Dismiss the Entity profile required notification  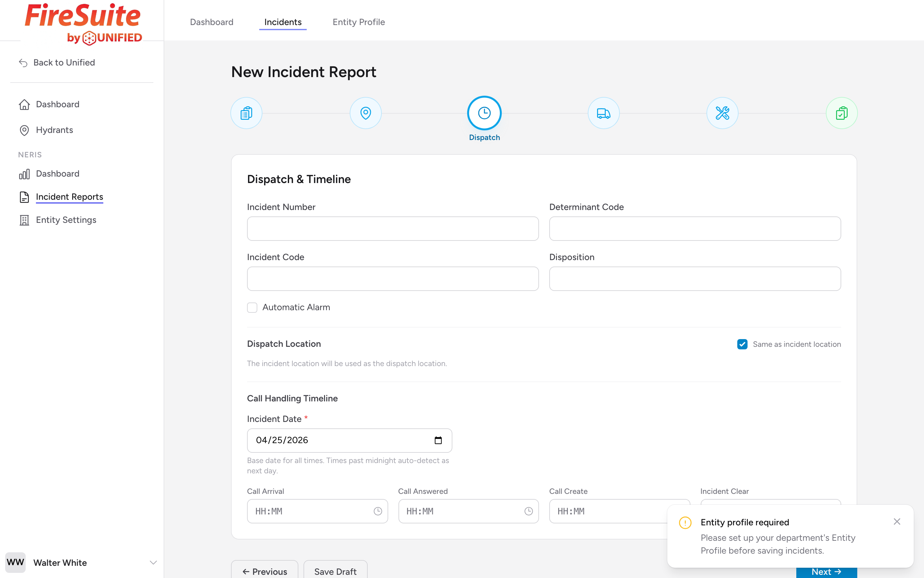pyautogui.click(x=897, y=521)
